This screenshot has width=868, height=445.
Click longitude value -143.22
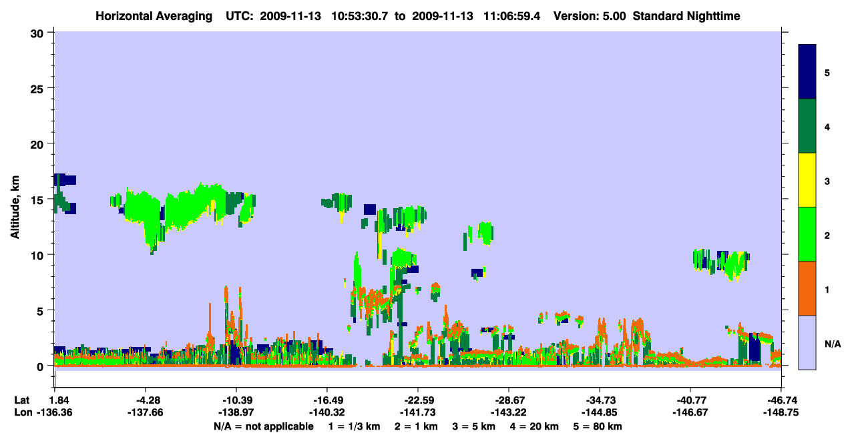pos(509,413)
